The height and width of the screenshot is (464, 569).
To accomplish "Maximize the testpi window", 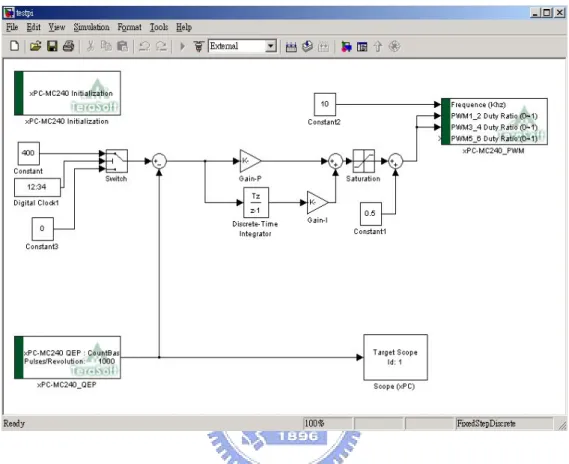I will 547,13.
